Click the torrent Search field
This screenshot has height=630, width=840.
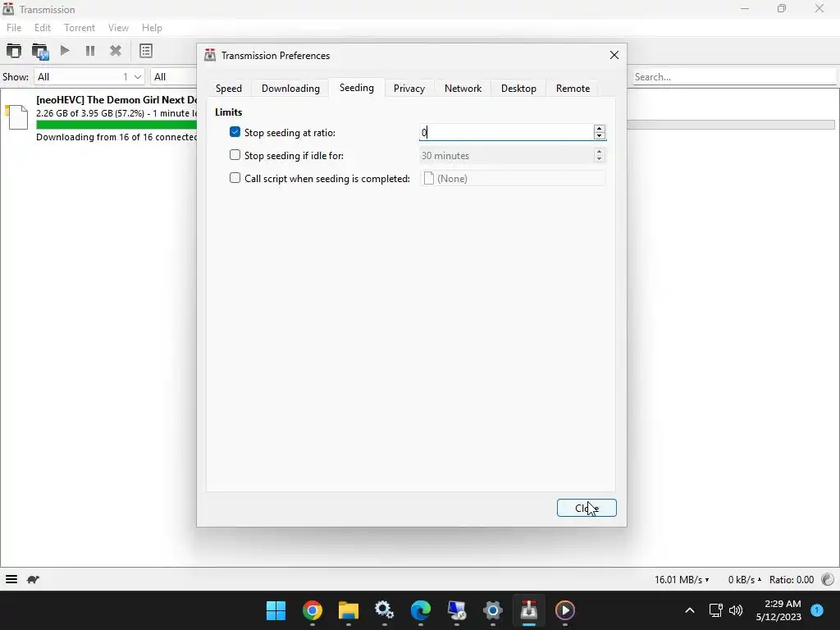[734, 76]
